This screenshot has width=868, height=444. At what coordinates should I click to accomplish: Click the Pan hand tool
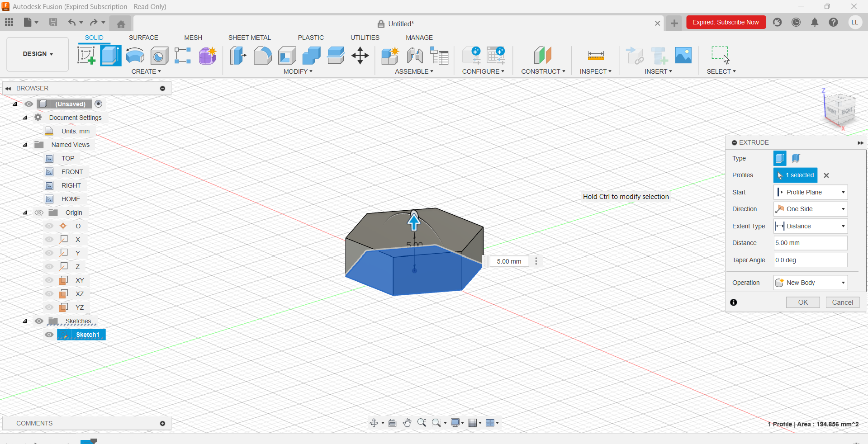point(407,423)
